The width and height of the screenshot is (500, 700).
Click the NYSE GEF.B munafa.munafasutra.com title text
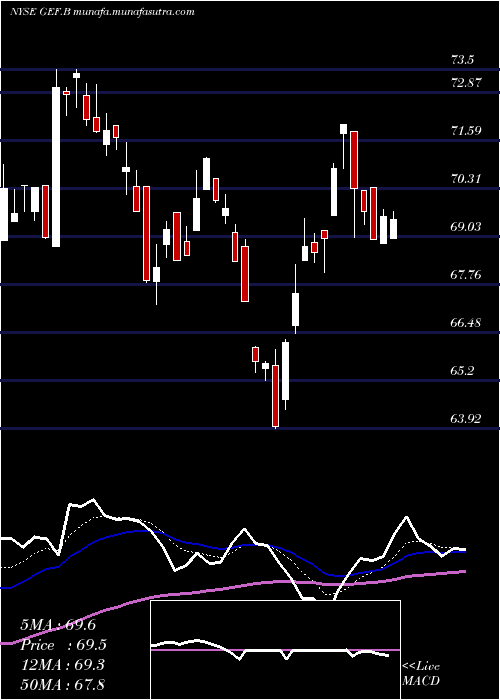point(102,12)
